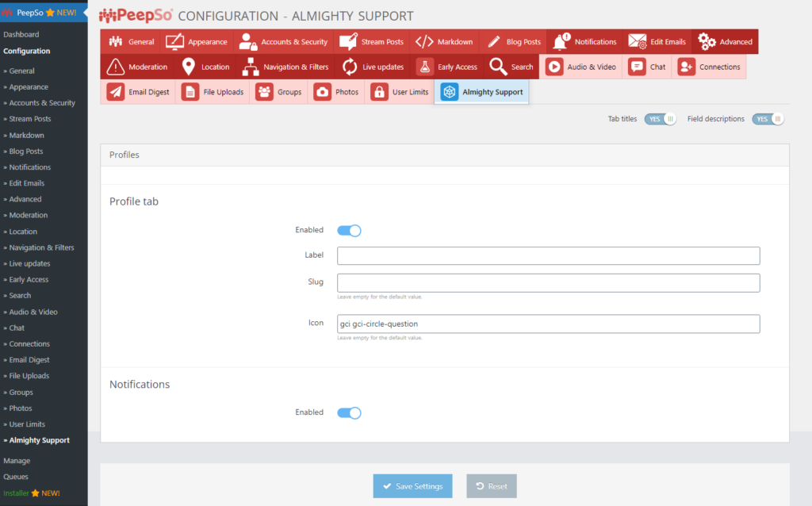The height and width of the screenshot is (506, 812).
Task: Switch to the Stream Posts tab
Action: (x=371, y=41)
